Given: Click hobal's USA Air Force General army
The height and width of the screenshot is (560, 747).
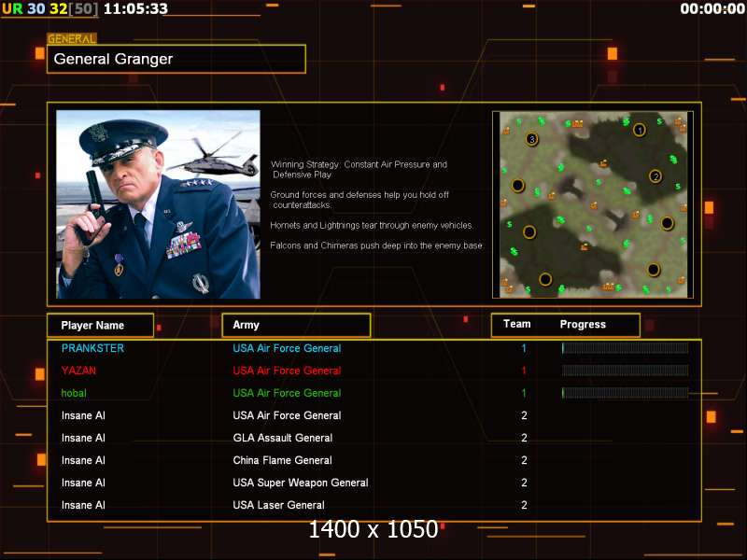Looking at the screenshot, I should pyautogui.click(x=287, y=393).
